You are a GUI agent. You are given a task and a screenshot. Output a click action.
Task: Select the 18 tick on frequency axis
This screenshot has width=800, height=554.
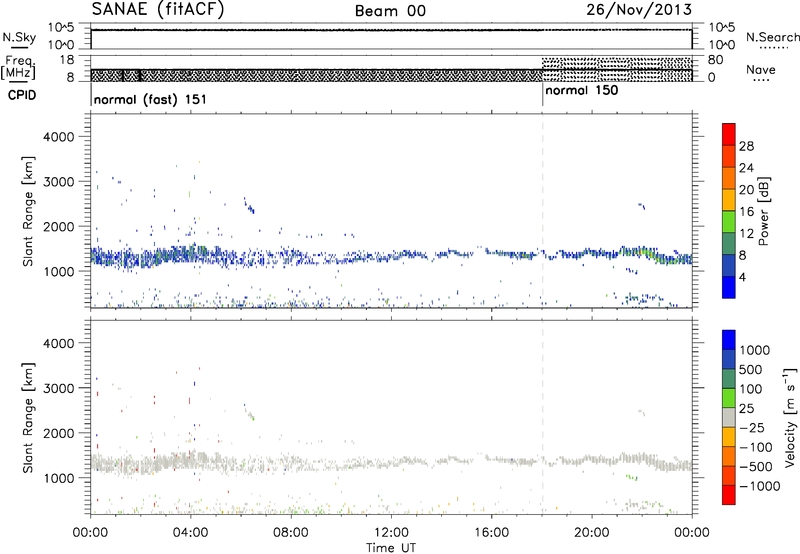coord(67,60)
